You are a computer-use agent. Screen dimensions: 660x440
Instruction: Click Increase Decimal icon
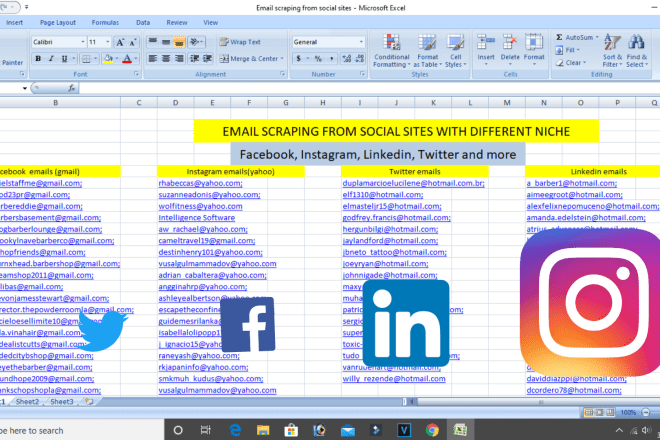(x=347, y=59)
